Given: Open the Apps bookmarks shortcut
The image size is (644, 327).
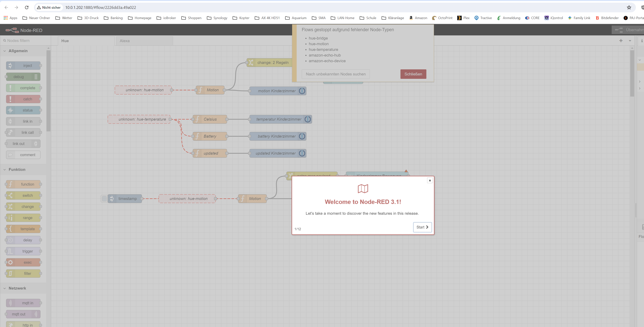Looking at the screenshot, I should [x=10, y=18].
